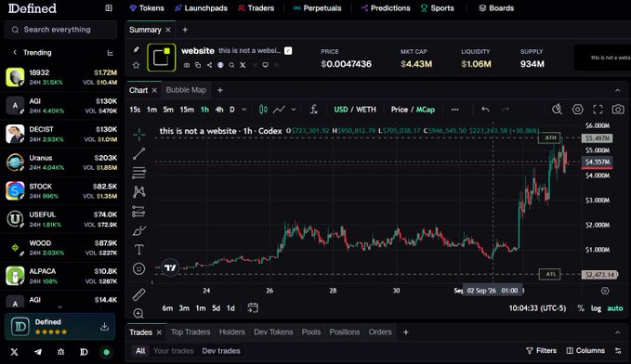The image size is (631, 364).
Task: Select the crosshair cursor tool
Action: 139,135
